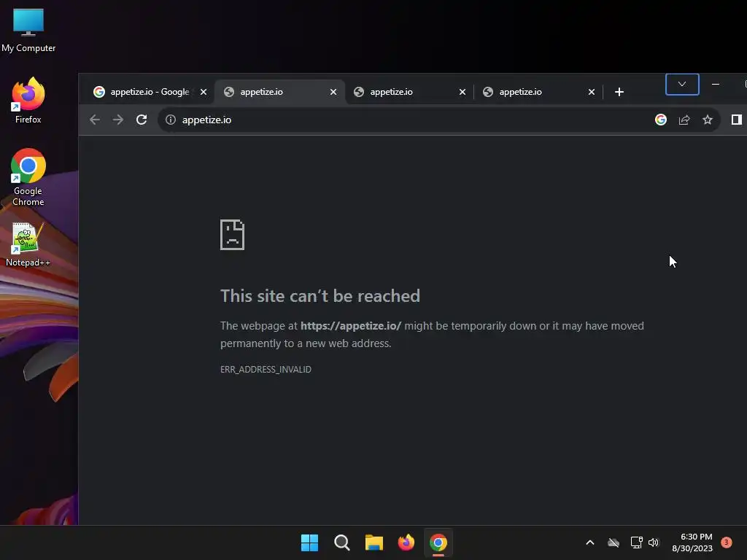
Task: Open the clock showing 6:30 PM
Action: coord(692,542)
